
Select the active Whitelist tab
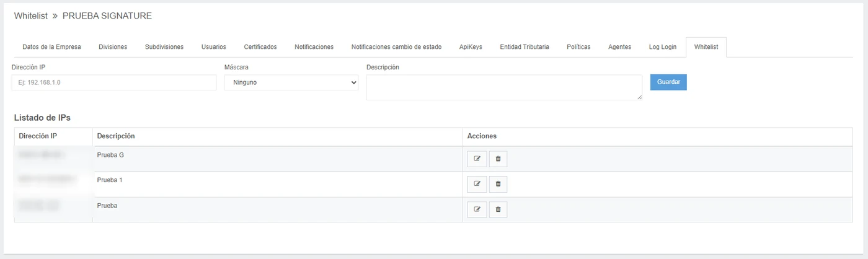tap(706, 47)
